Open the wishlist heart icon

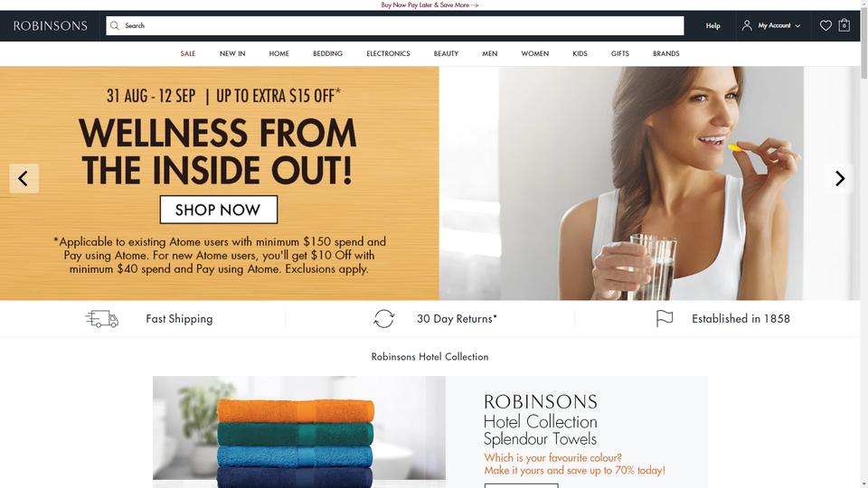click(826, 25)
